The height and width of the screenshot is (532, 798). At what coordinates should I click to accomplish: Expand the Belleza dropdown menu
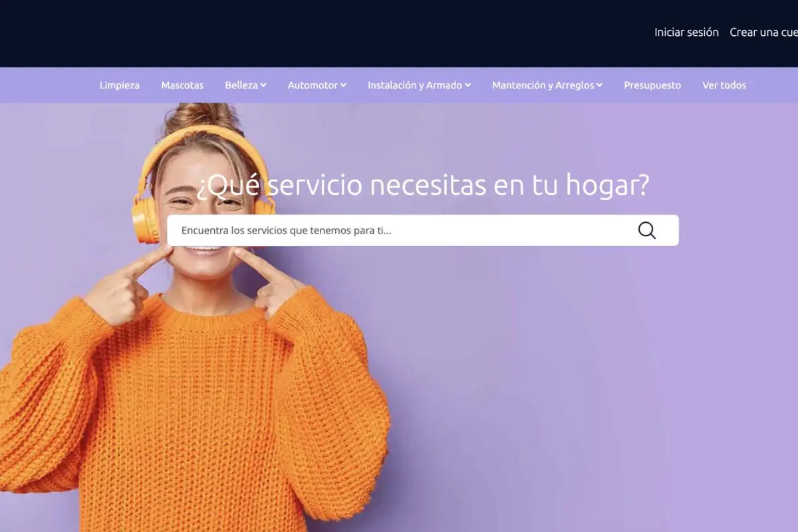(245, 85)
